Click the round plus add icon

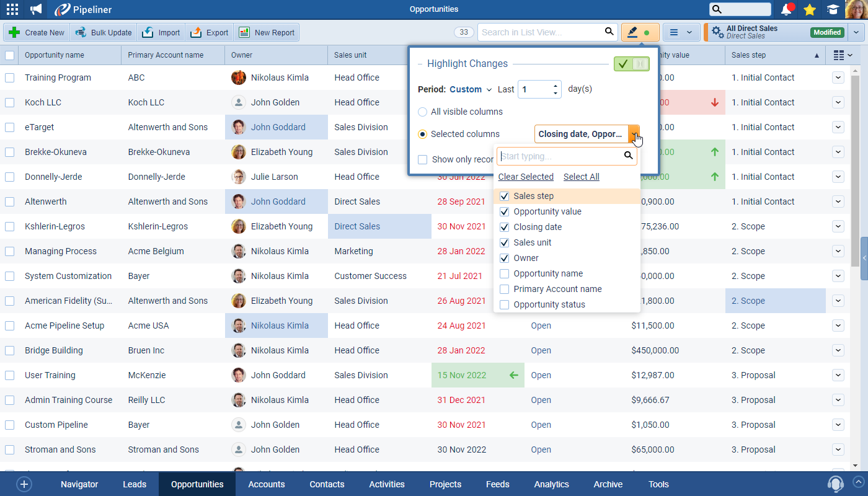pyautogui.click(x=24, y=484)
